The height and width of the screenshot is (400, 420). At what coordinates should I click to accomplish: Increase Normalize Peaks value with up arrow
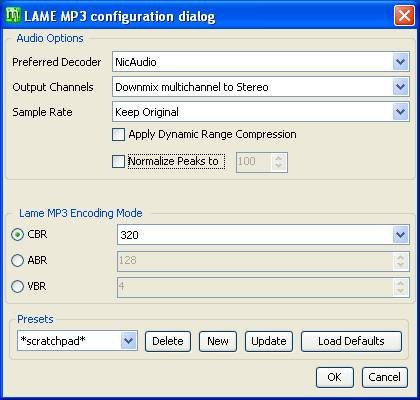279,158
